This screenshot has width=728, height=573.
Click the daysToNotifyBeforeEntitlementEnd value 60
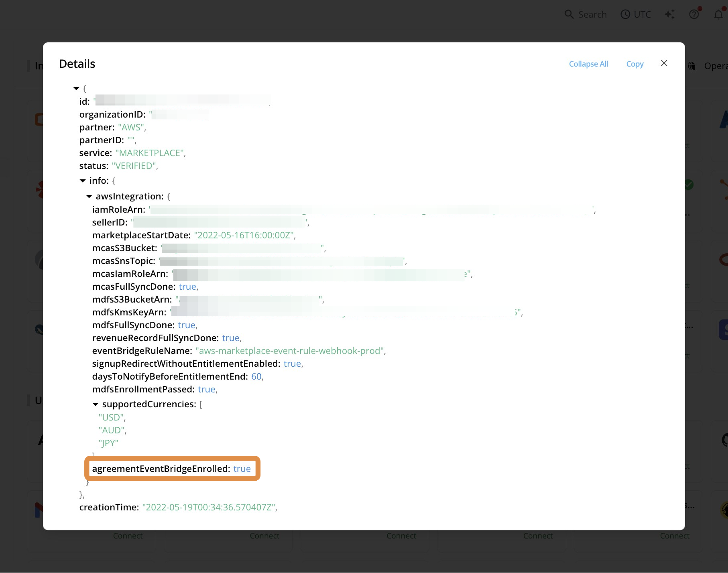256,377
